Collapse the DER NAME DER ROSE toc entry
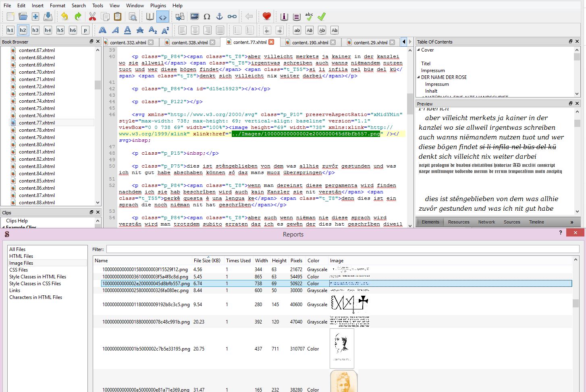Screen dimensions: 586x392 click(418, 77)
